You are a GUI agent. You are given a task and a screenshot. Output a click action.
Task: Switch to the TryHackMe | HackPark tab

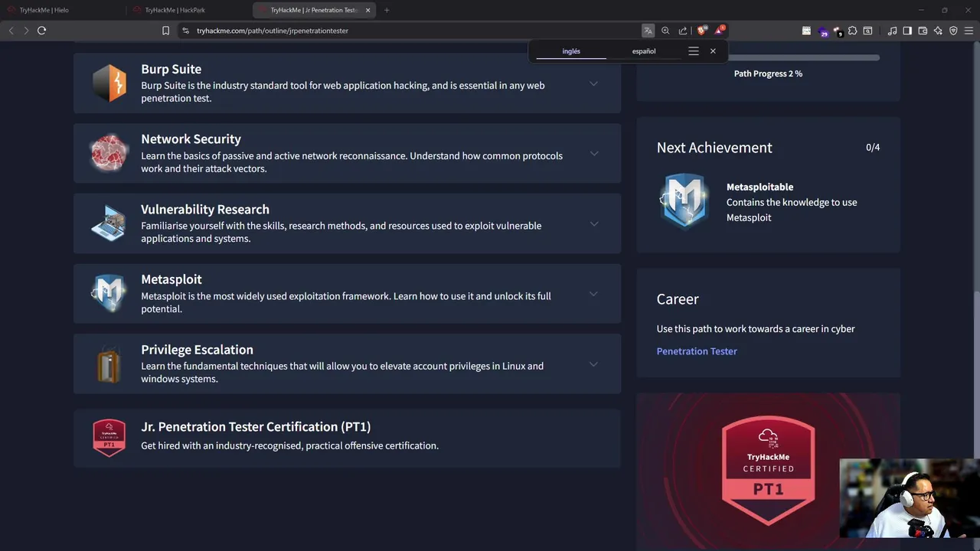[190, 10]
